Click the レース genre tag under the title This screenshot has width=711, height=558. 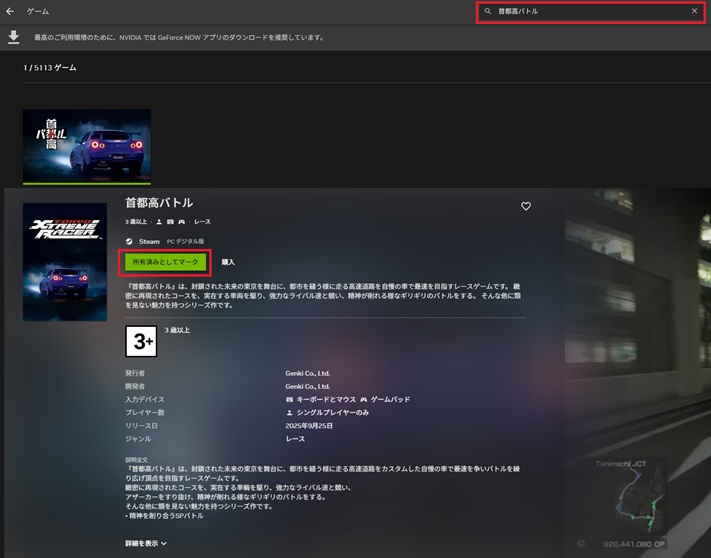(202, 222)
